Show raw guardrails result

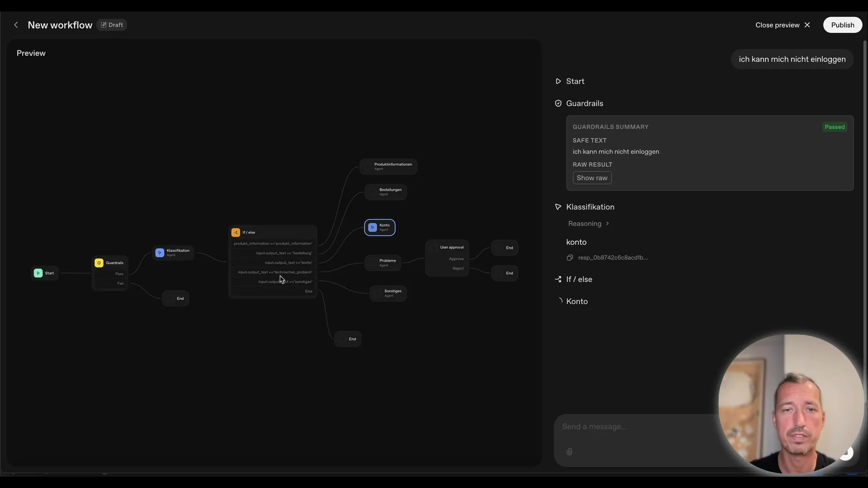coord(592,178)
